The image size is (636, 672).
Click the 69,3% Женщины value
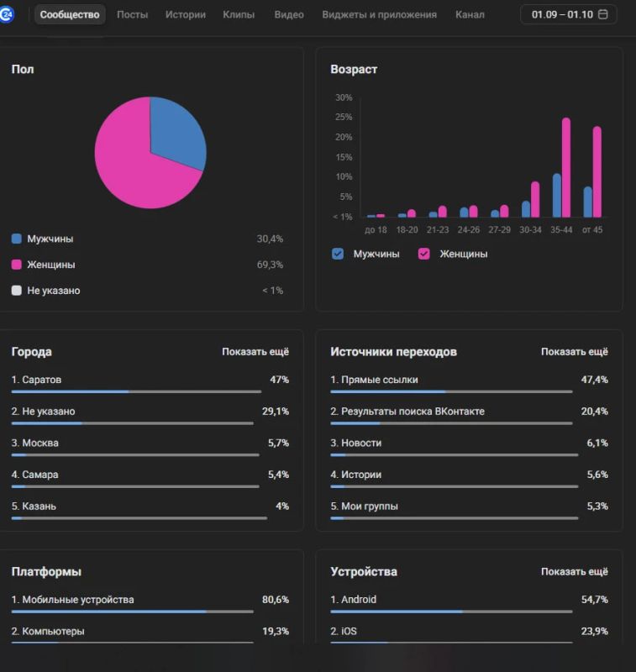pyautogui.click(x=270, y=265)
